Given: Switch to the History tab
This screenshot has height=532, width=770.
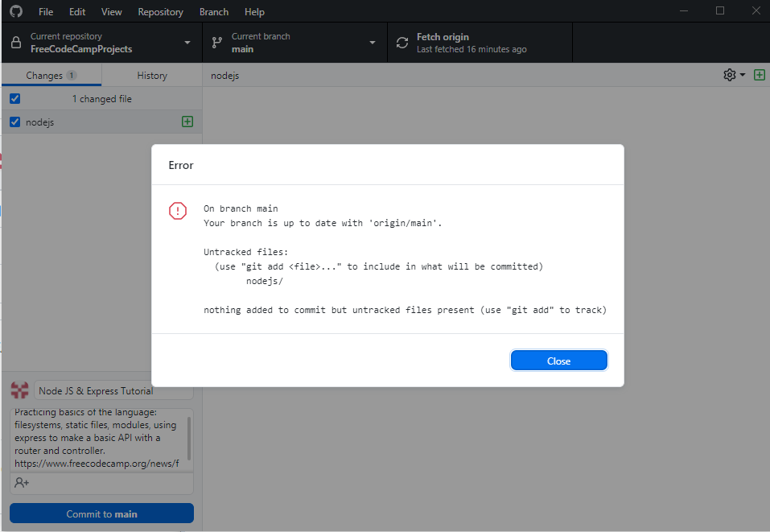Looking at the screenshot, I should click(x=151, y=75).
